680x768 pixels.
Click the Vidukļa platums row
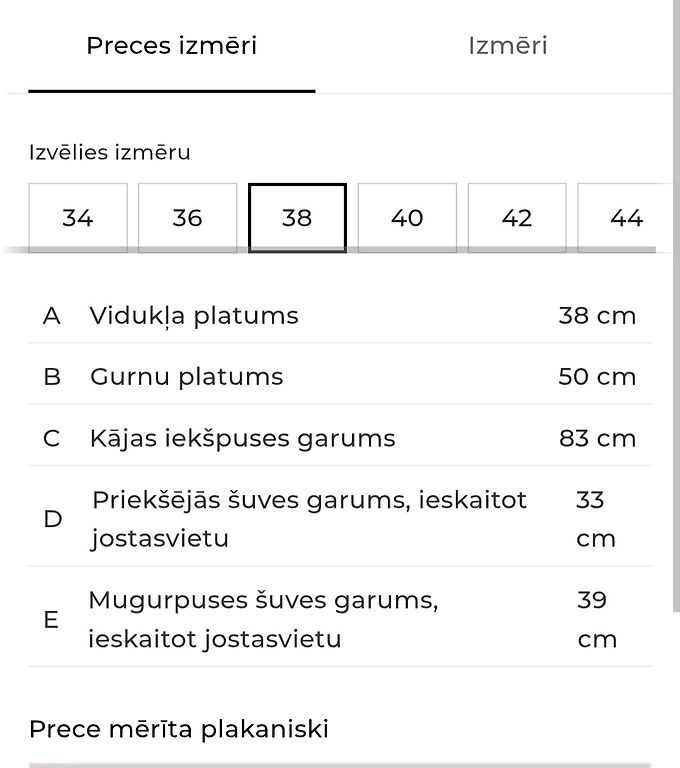click(x=340, y=315)
